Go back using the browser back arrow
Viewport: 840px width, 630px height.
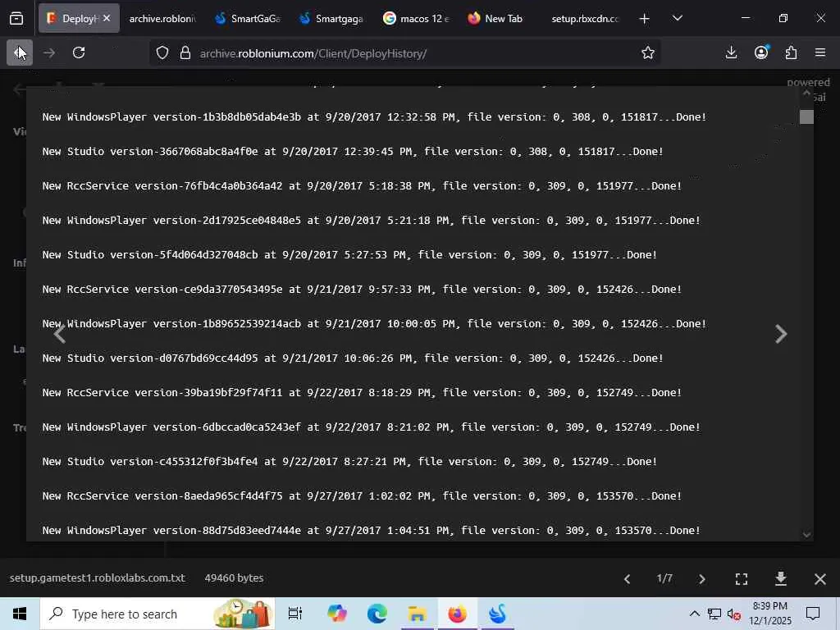20,52
